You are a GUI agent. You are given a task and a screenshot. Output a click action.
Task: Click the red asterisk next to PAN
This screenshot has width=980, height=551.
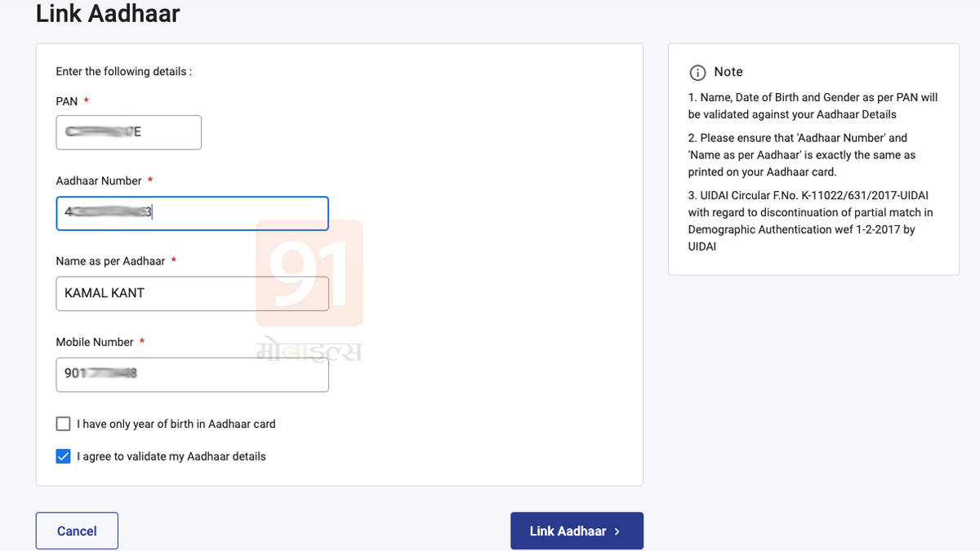pos(88,100)
